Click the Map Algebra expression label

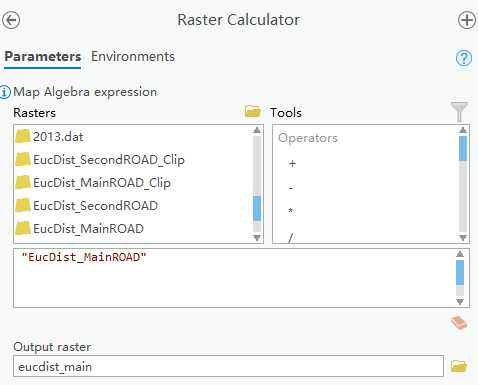(85, 92)
